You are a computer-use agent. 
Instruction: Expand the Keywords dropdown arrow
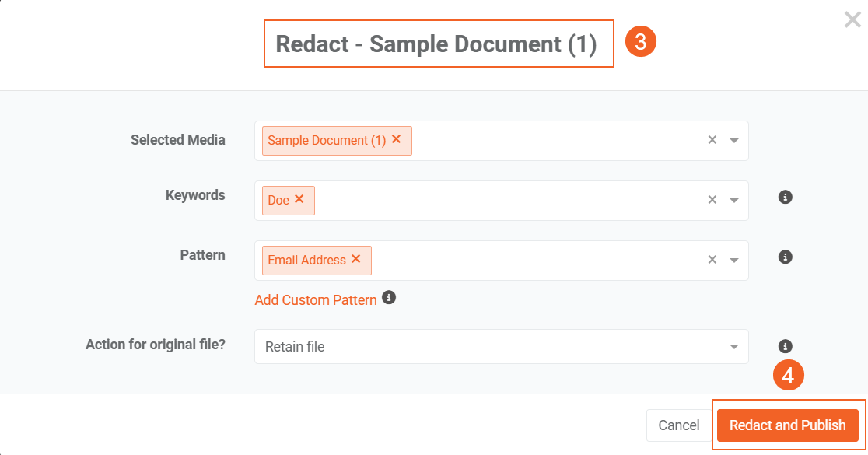(733, 201)
